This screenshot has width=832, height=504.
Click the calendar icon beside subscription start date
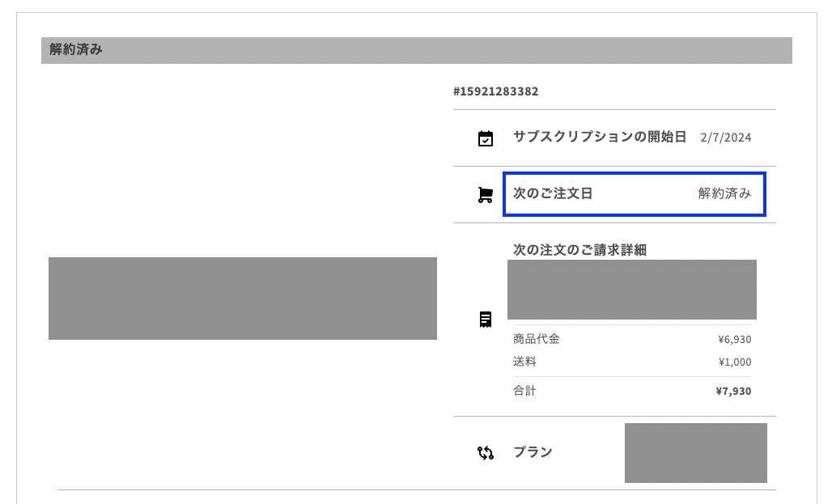tap(486, 138)
